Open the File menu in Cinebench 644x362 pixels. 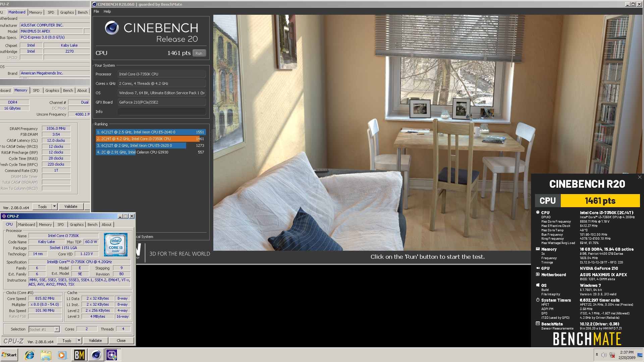(96, 11)
